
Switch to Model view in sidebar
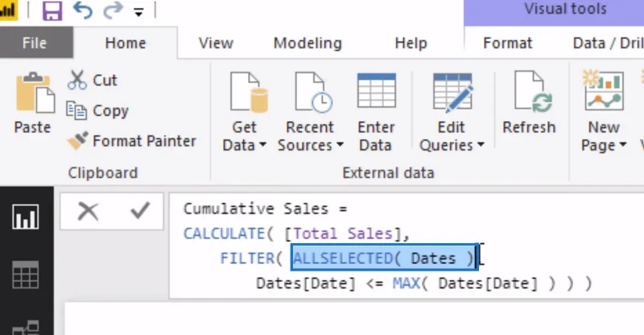26,328
